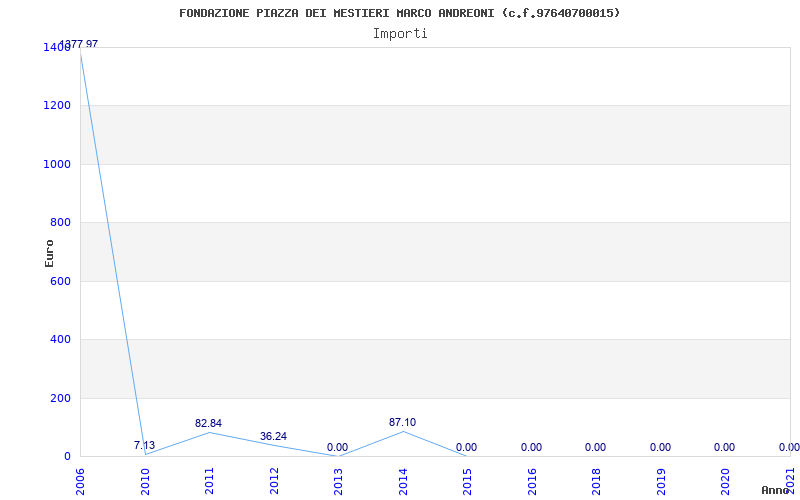Click the 2006 x-axis label
Screen dimensions: 800x500
(81, 481)
